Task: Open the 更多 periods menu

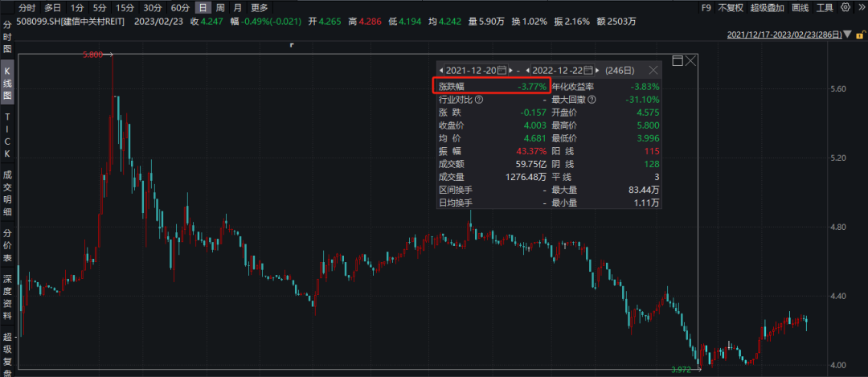Action: 259,8
